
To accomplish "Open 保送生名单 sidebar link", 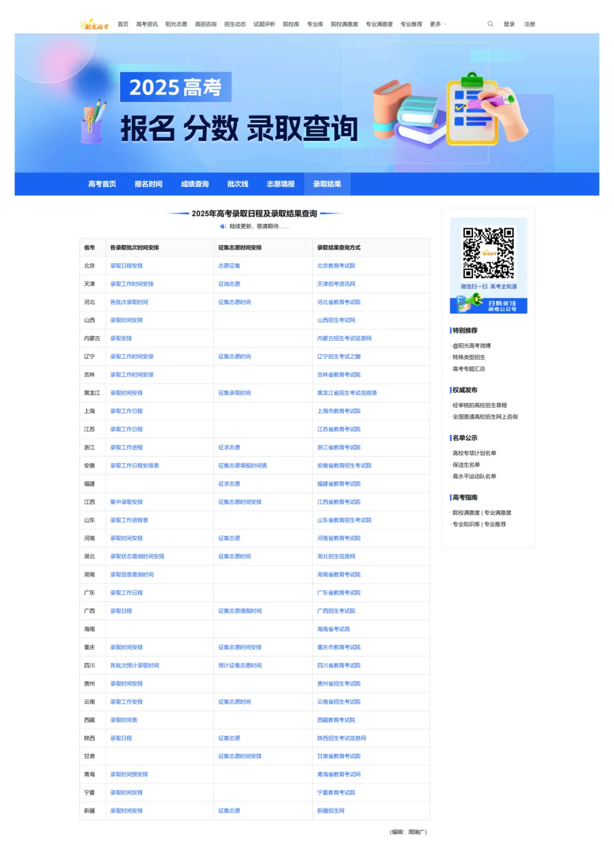I will point(466,465).
